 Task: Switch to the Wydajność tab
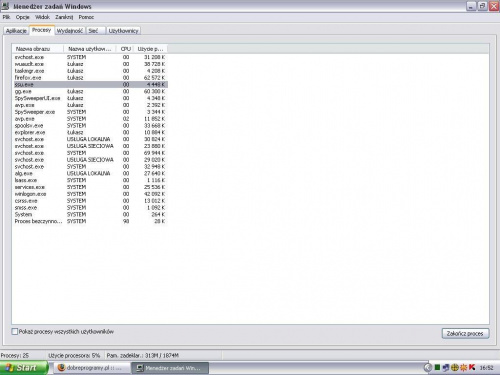coord(70,31)
